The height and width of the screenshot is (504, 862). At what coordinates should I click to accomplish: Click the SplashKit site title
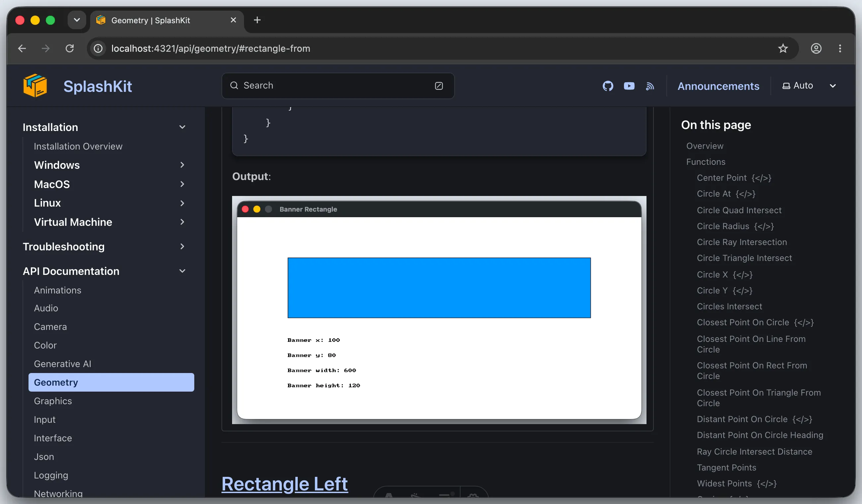pyautogui.click(x=97, y=86)
